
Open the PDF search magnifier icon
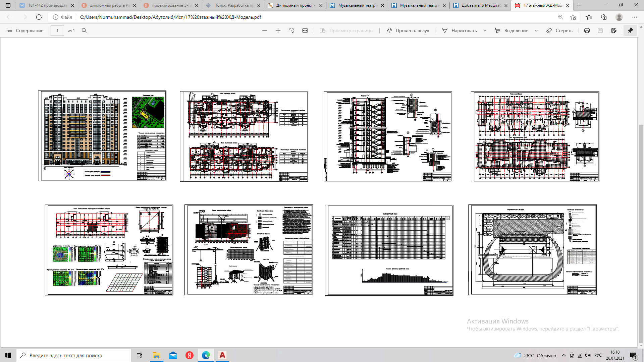(x=84, y=31)
